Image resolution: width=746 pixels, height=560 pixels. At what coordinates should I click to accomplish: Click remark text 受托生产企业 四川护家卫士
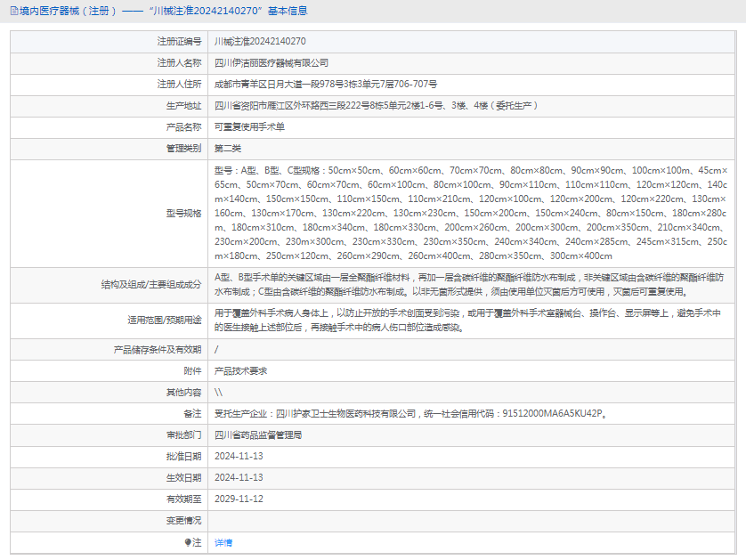coord(411,414)
